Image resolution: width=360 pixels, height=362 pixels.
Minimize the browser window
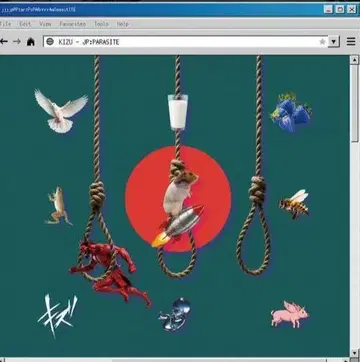pos(328,9)
